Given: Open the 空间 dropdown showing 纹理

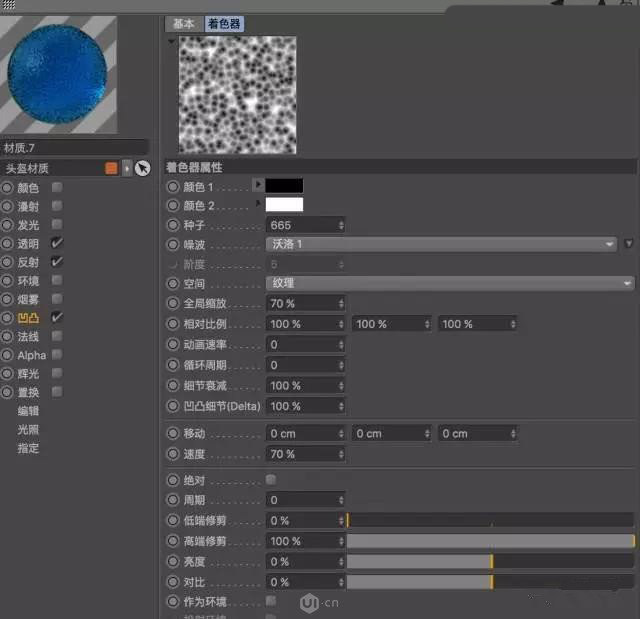Looking at the screenshot, I should click(450, 283).
